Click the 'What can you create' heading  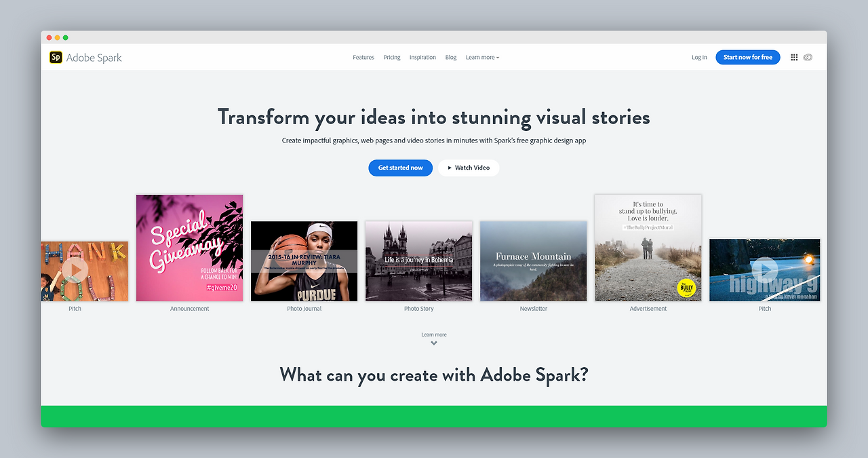tap(434, 375)
